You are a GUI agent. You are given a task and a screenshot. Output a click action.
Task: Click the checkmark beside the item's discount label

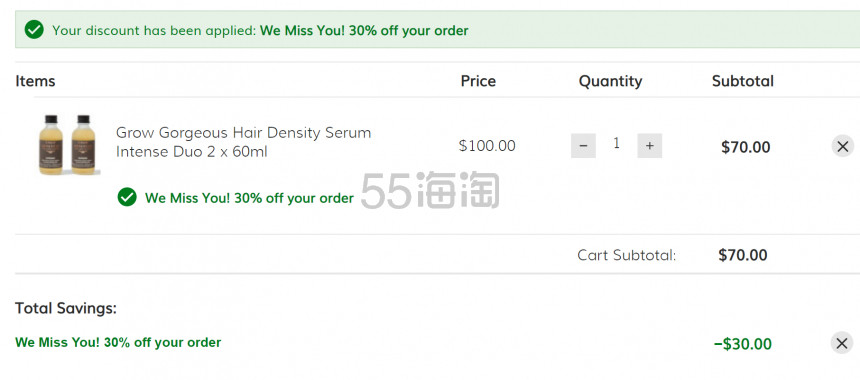[127, 197]
